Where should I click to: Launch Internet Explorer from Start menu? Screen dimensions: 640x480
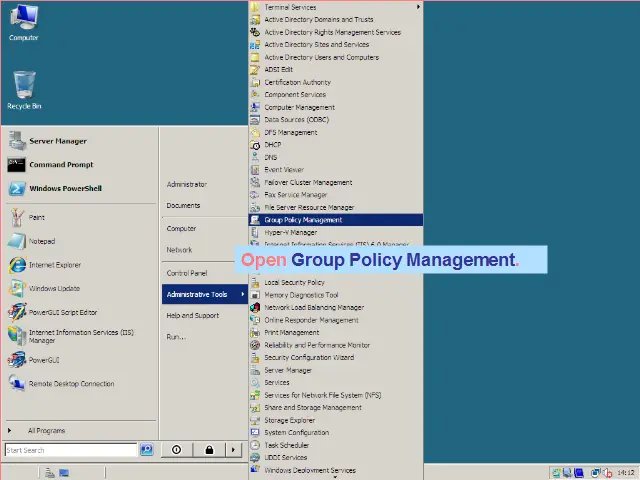tap(81, 265)
